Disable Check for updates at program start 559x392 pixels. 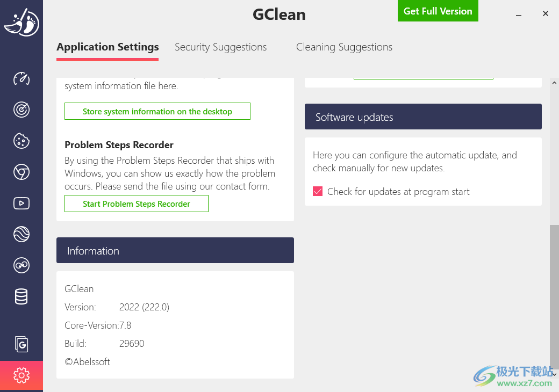click(317, 191)
